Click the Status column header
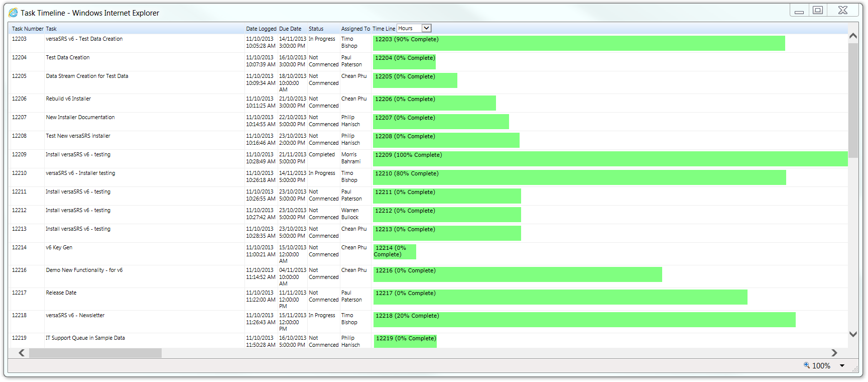Image resolution: width=868 pixels, height=382 pixels. point(316,29)
